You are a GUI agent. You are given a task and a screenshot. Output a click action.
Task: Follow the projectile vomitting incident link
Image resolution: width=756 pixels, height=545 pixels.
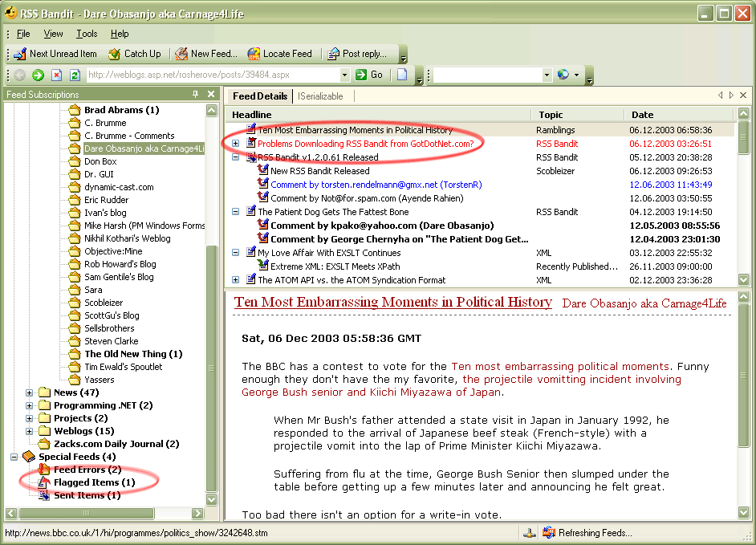pos(461,386)
